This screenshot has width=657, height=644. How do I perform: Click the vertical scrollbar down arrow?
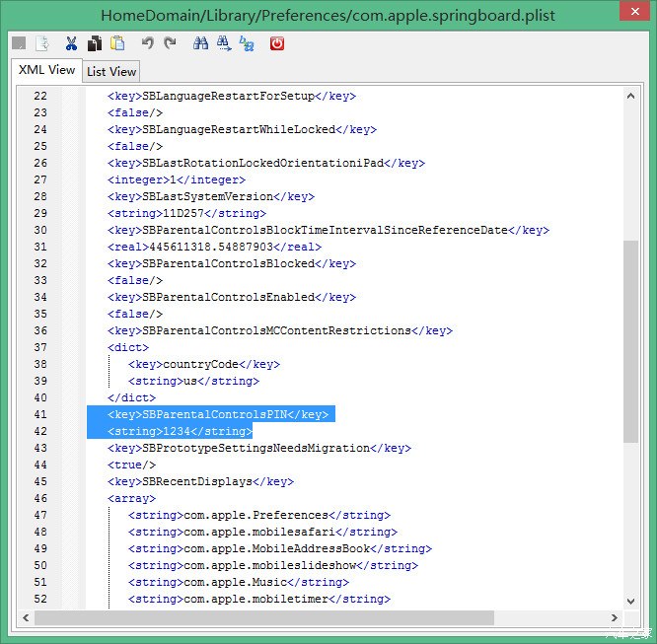pos(630,601)
